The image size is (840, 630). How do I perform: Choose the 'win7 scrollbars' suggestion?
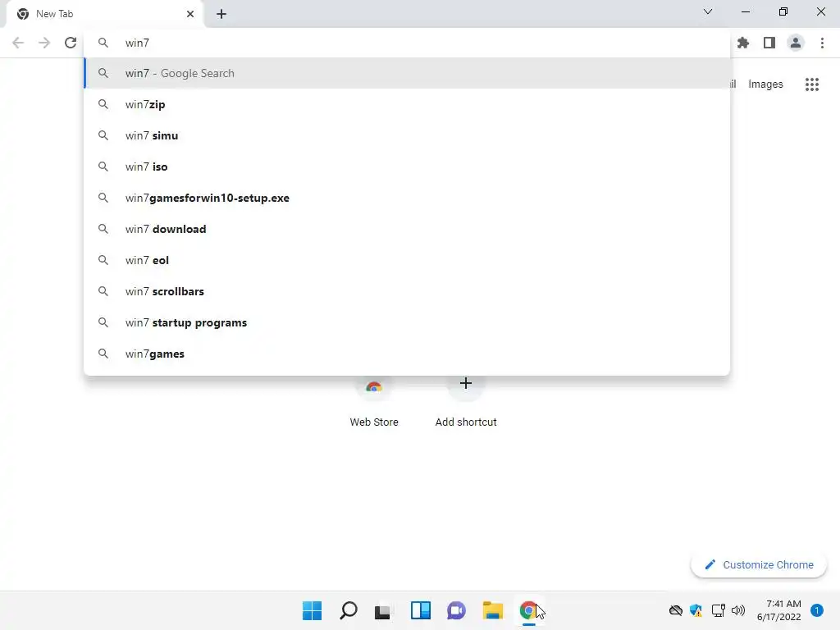[407, 291]
